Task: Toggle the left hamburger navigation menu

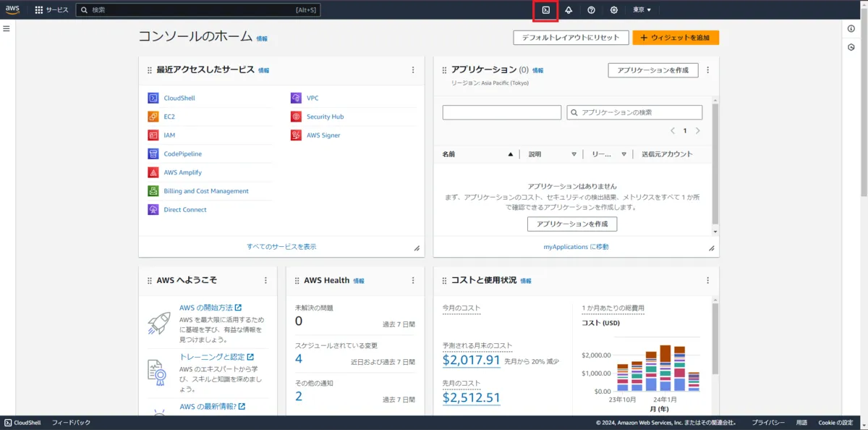Action: pos(7,28)
